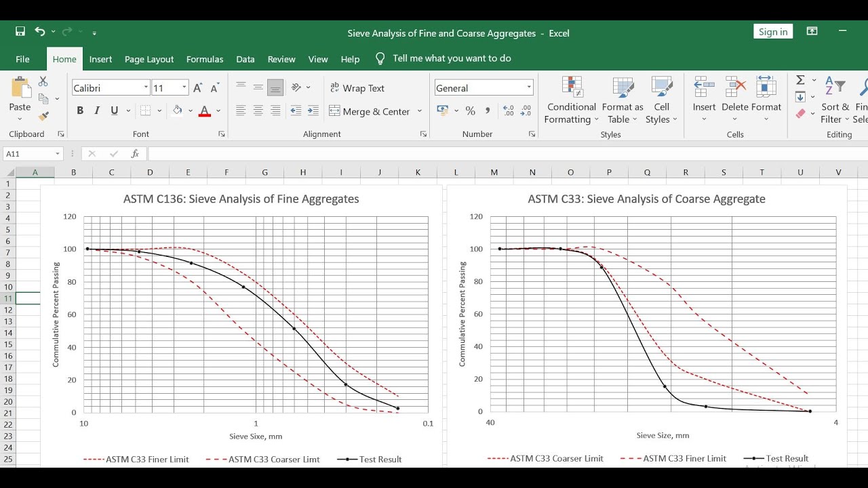Click Decrease Font Size icon
Image resolution: width=868 pixels, height=488 pixels.
click(214, 88)
